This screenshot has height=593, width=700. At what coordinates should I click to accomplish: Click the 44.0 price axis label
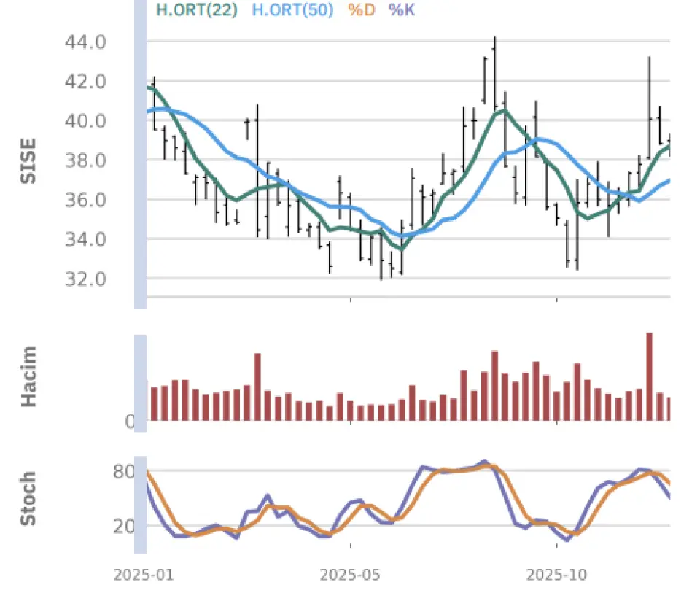(86, 42)
